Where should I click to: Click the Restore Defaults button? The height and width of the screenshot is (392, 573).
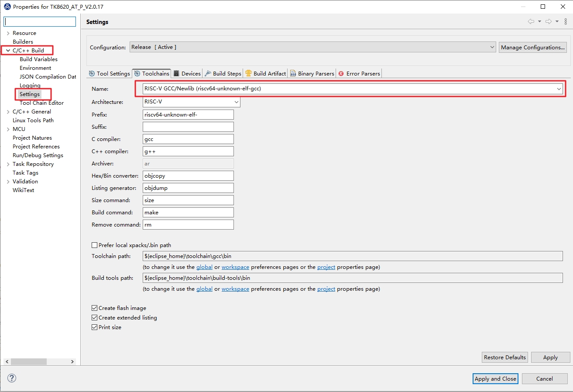tap(505, 357)
